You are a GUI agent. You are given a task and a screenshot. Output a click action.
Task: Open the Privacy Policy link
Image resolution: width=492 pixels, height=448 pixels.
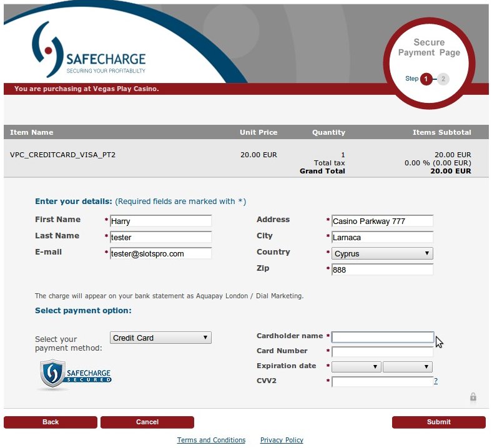click(x=282, y=441)
